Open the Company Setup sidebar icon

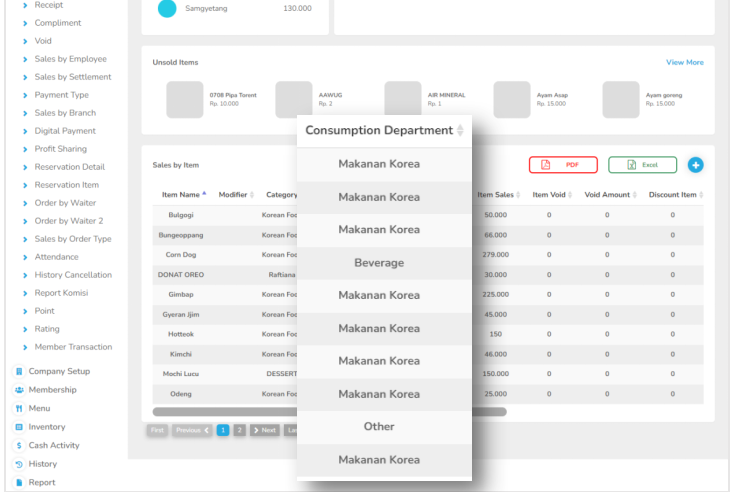coord(19,371)
